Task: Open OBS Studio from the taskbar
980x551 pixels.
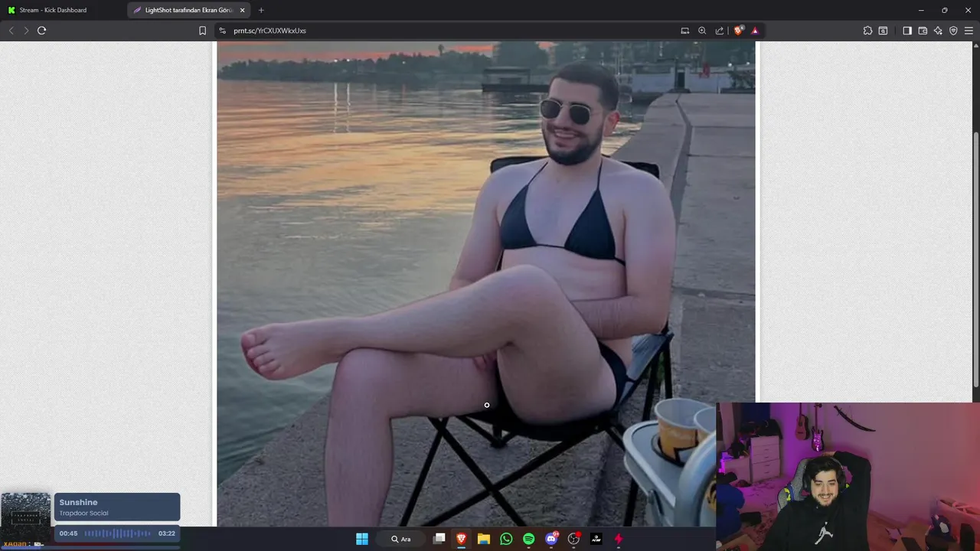Action: [573, 539]
